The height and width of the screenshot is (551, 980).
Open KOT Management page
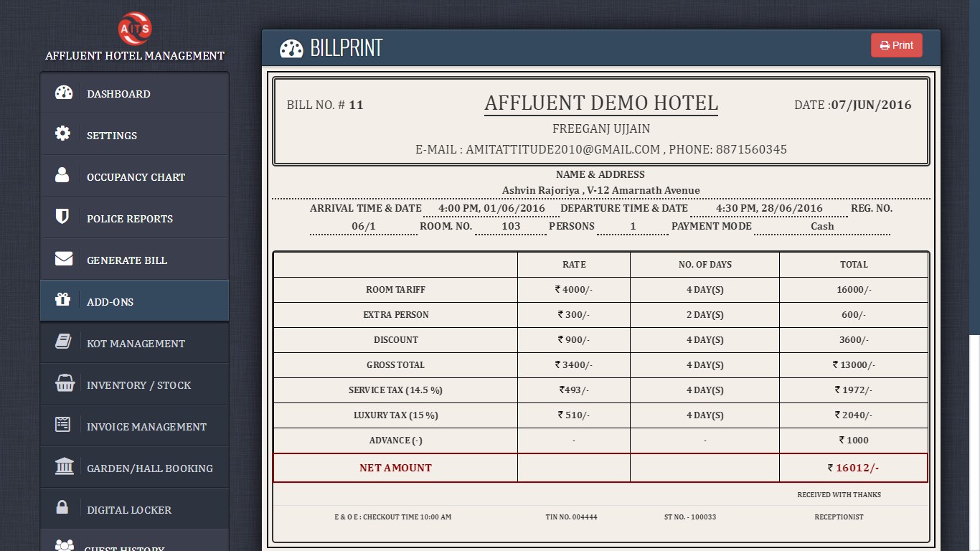point(134,343)
